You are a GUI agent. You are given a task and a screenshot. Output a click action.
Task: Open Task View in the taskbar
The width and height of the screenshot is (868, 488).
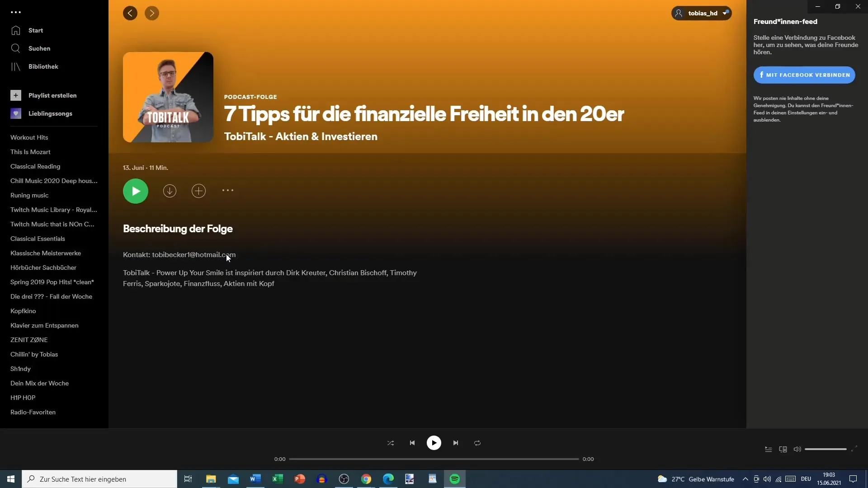(188, 479)
